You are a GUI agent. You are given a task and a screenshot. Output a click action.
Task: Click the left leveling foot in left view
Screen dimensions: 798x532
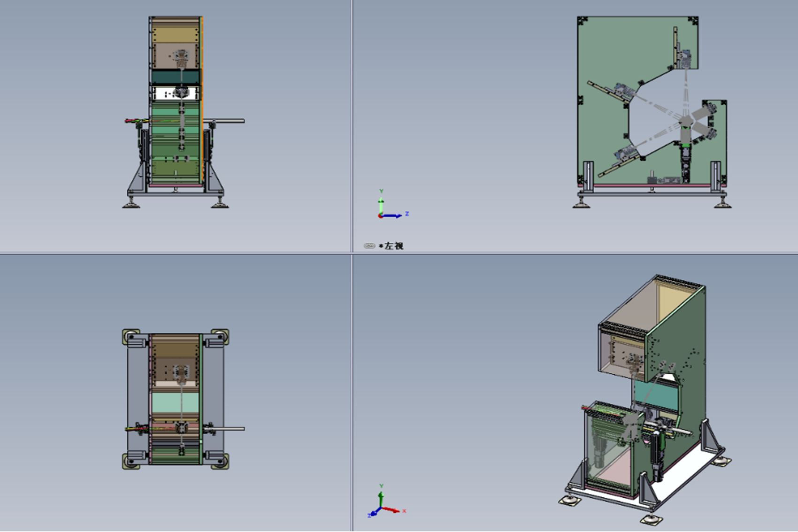tap(581, 202)
